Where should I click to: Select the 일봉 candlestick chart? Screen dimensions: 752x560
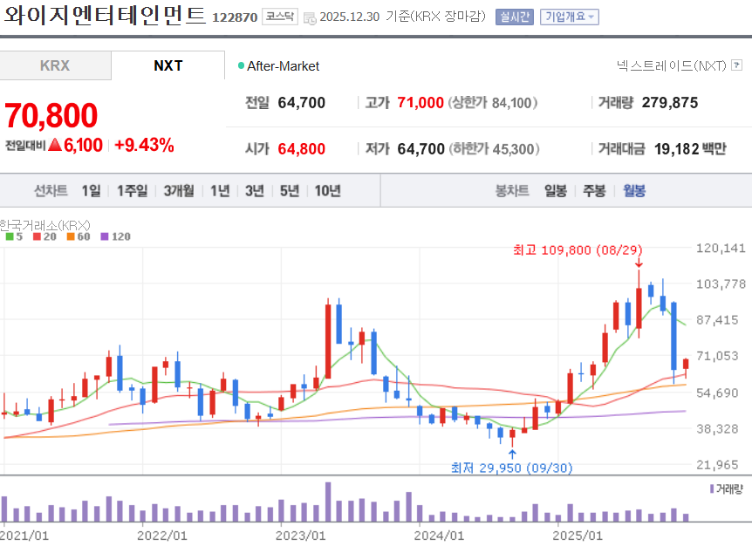(x=556, y=191)
